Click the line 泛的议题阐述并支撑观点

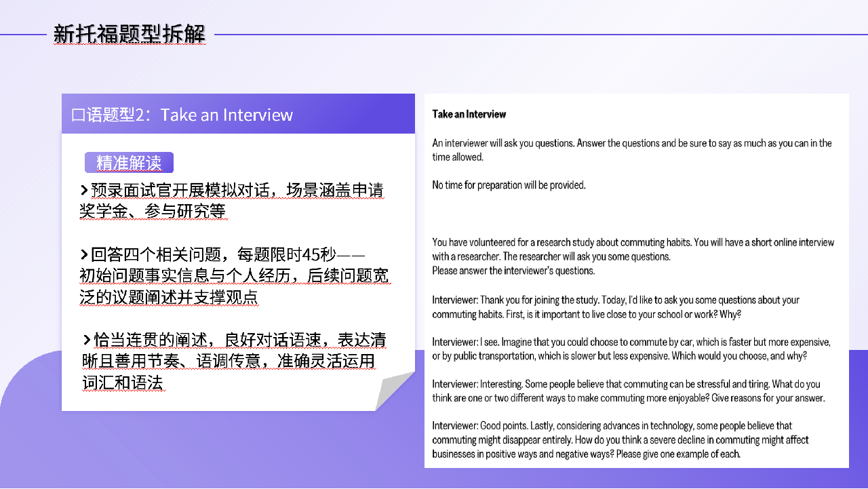[x=169, y=298]
